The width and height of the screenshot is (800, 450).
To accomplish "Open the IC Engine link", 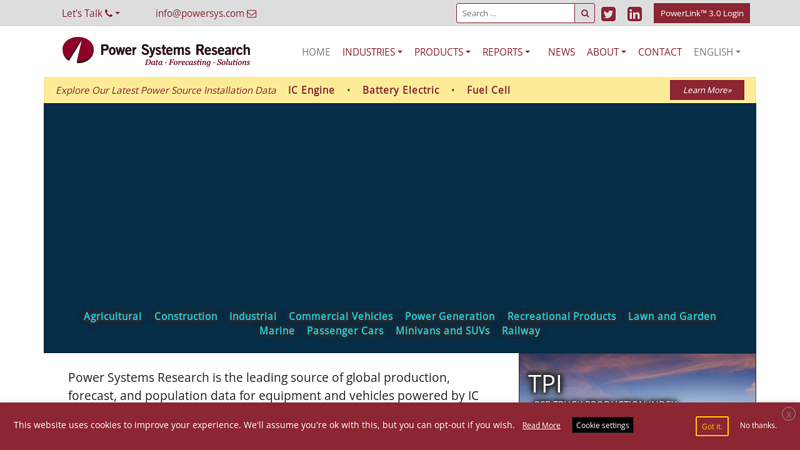I will [311, 90].
